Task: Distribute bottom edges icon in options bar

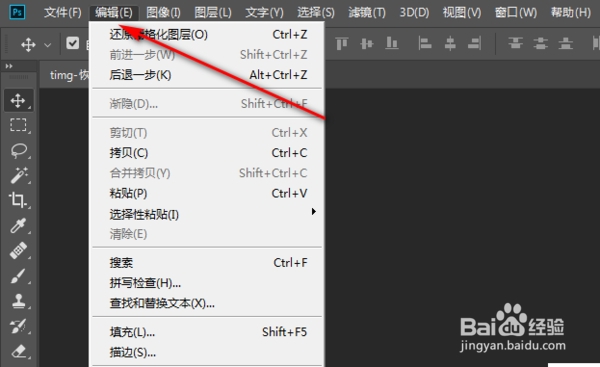Action: coord(565,43)
